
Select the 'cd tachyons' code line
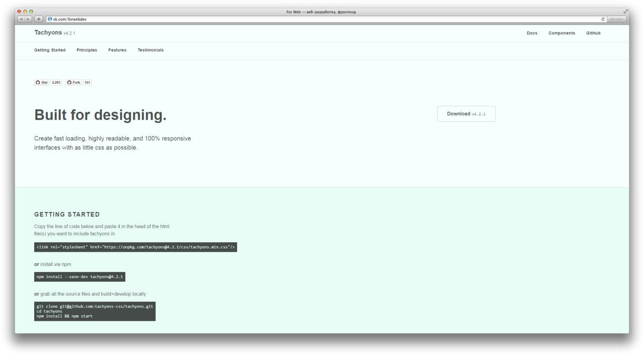click(x=49, y=311)
